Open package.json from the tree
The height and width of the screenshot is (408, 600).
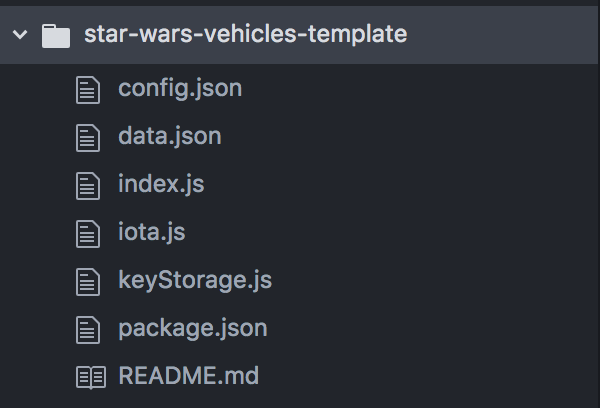(x=192, y=329)
